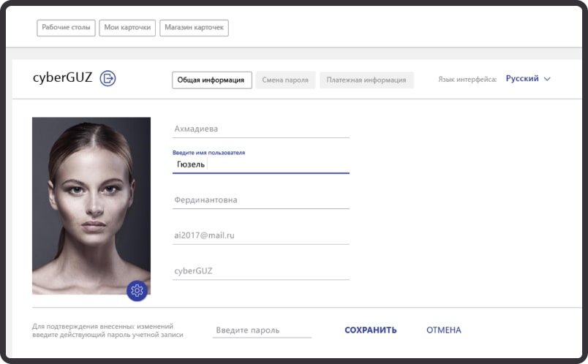Click the cyberGUZ username heading
This screenshot has height=364, width=588.
pyautogui.click(x=62, y=77)
